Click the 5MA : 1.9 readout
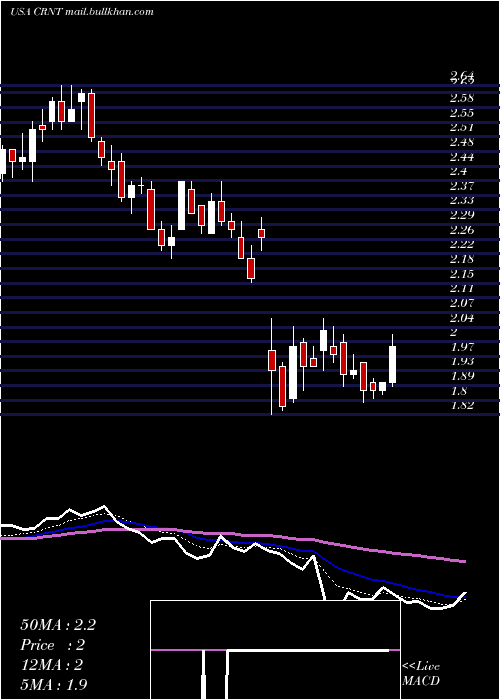The height and width of the screenshot is (700, 500). [x=54, y=684]
